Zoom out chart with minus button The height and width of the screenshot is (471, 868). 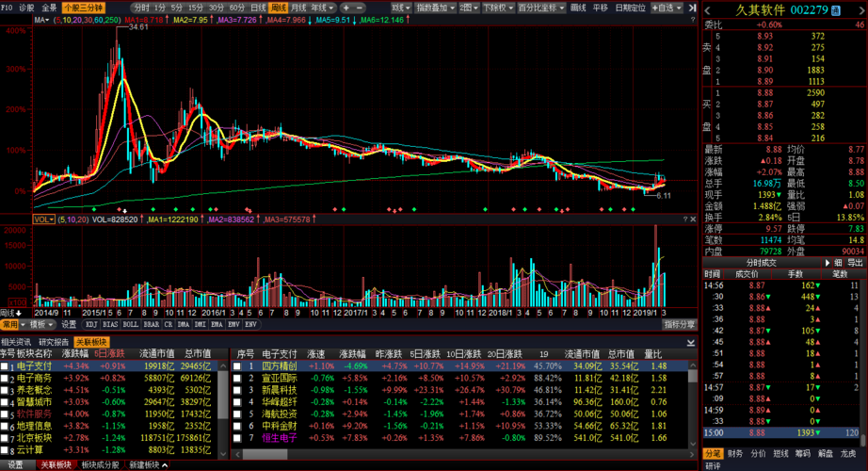pyautogui.click(x=360, y=8)
